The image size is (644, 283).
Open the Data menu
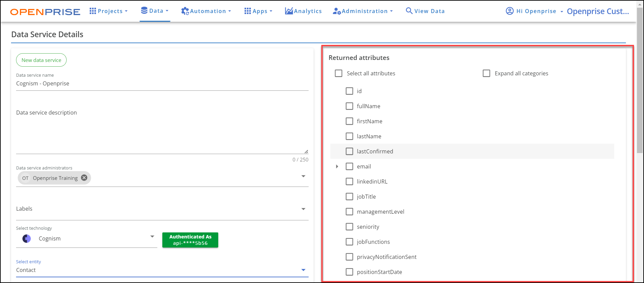point(155,11)
